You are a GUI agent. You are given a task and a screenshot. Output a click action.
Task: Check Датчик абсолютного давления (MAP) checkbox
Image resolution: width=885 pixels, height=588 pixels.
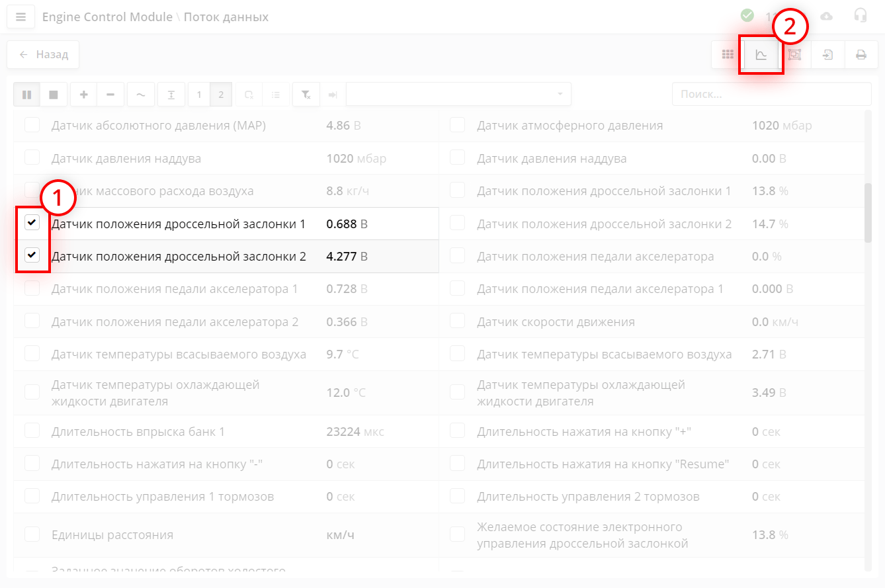pos(32,125)
